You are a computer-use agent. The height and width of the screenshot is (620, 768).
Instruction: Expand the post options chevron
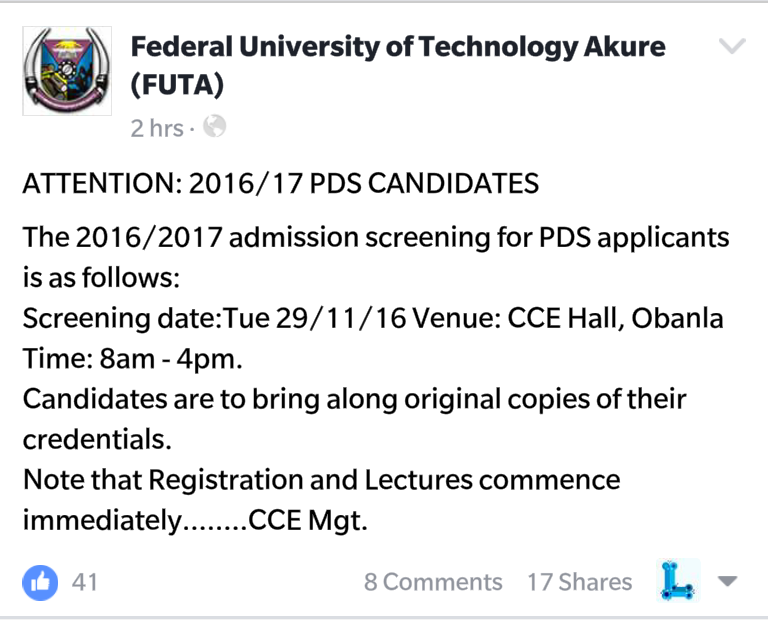[732, 46]
